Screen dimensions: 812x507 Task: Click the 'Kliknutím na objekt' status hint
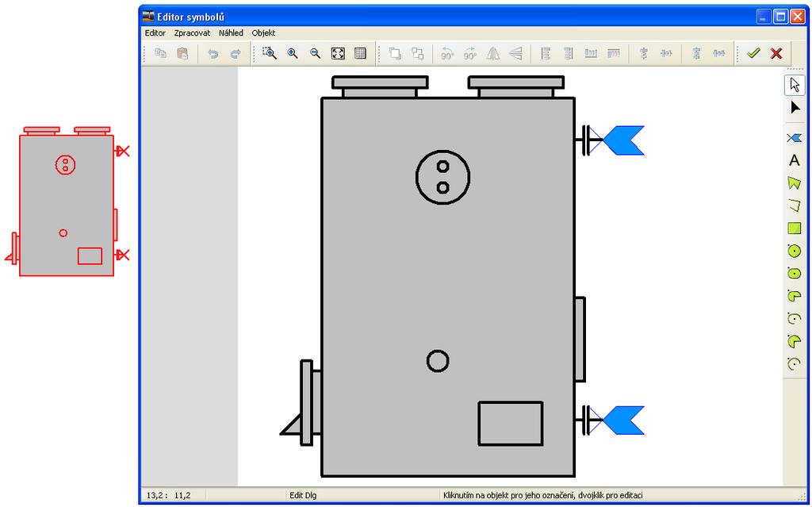[542, 495]
